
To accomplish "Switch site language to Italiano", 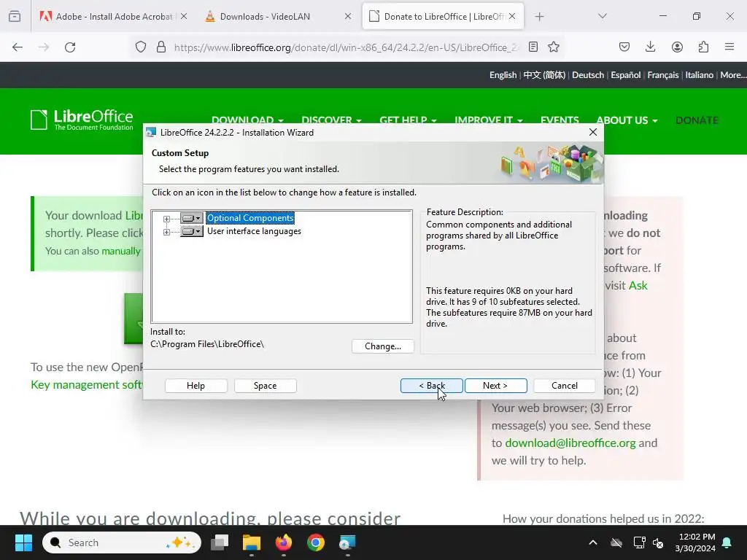I will (x=699, y=75).
